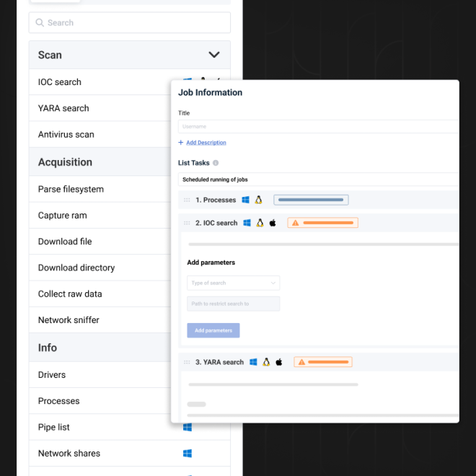Select IOC search in the Scan list

tap(100, 82)
